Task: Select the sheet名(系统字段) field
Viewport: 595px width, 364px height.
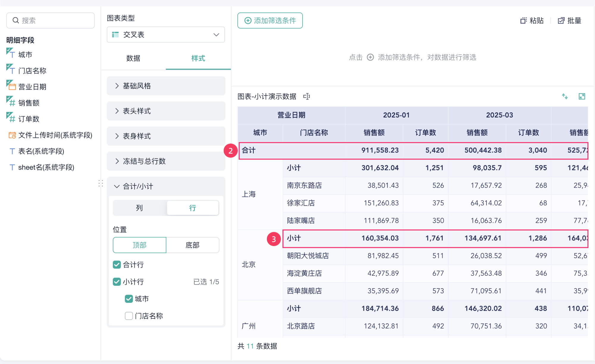Action: tap(46, 167)
